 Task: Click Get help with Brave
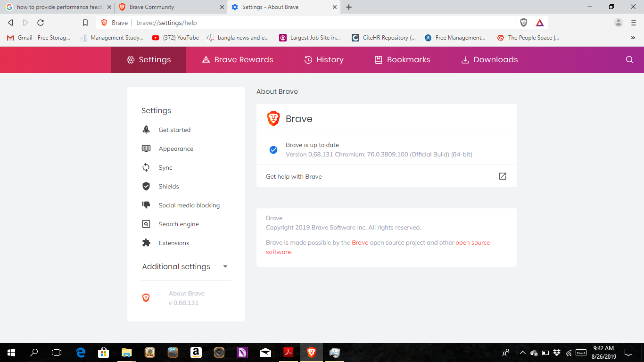[x=387, y=176]
